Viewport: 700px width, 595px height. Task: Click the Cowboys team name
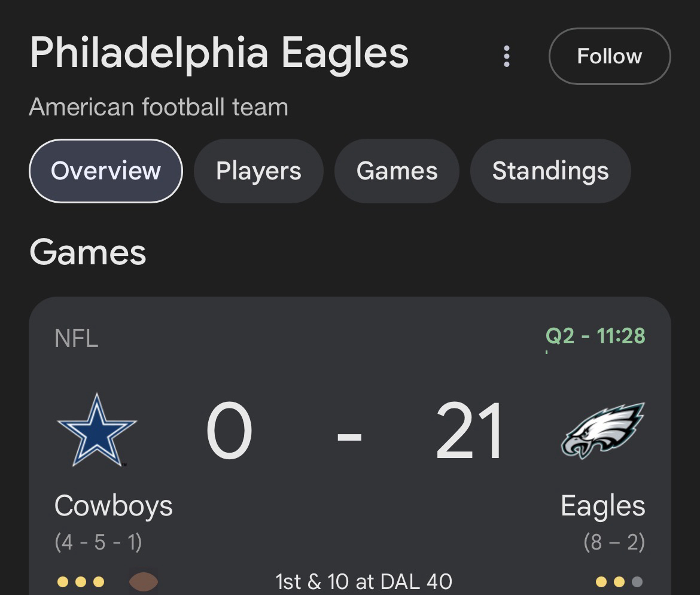click(x=114, y=506)
